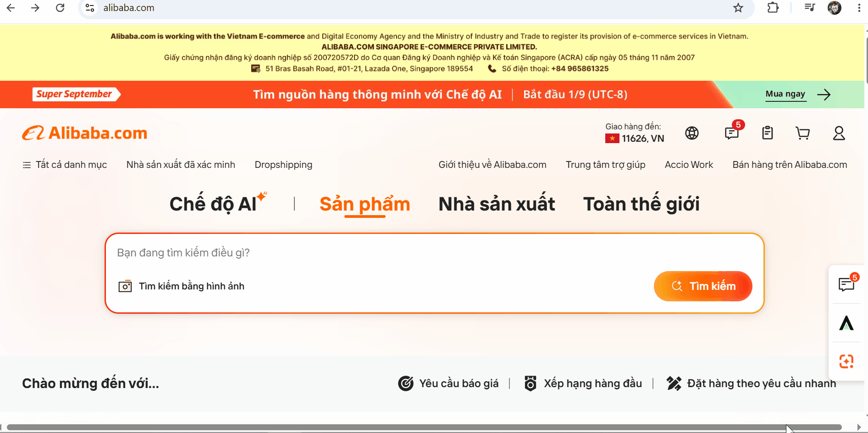Open Trung tâm trợ giúp link

(606, 165)
